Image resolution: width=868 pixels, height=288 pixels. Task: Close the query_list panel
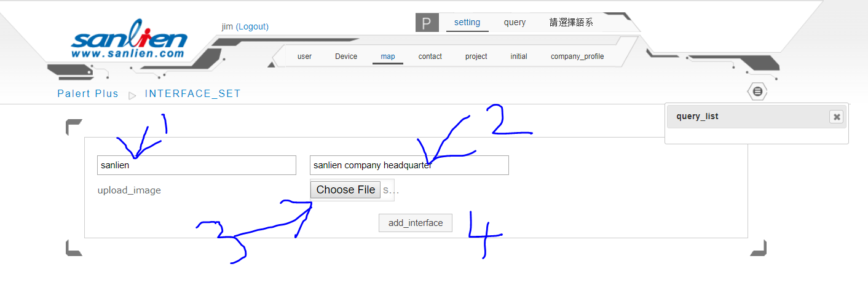tap(835, 117)
